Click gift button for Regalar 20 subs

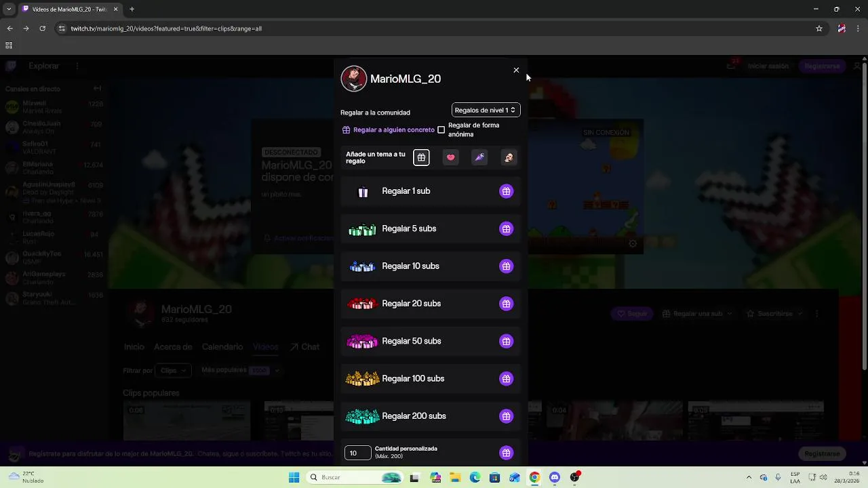click(507, 304)
